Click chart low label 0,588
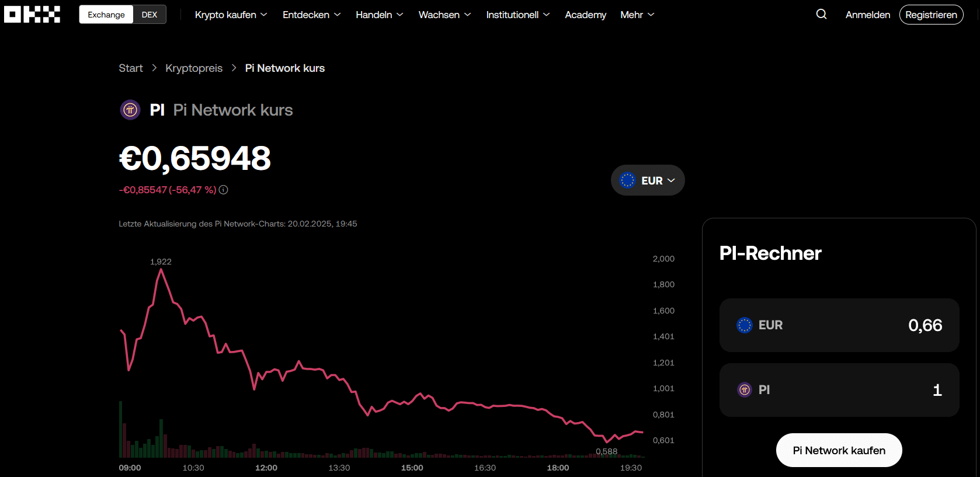Screen dimensions: 980x477 pos(606,451)
